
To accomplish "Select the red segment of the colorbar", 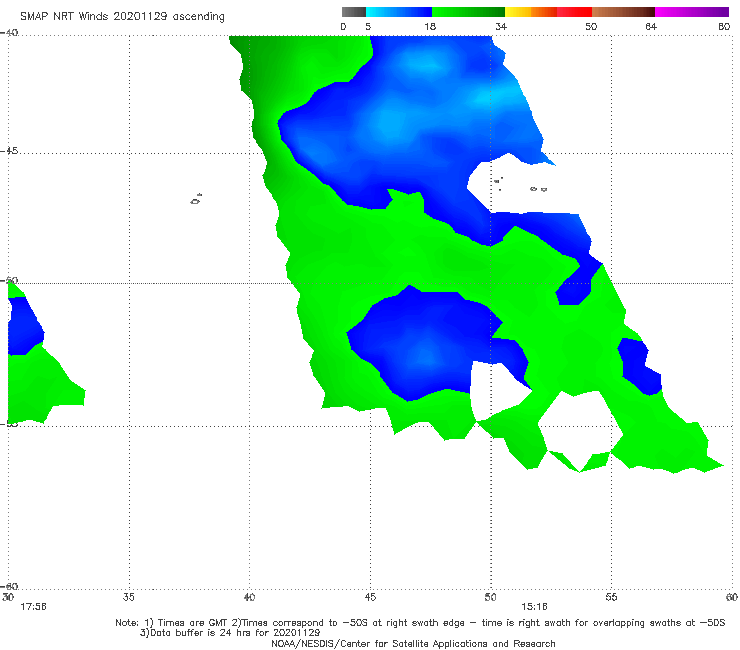I will 574,12.
